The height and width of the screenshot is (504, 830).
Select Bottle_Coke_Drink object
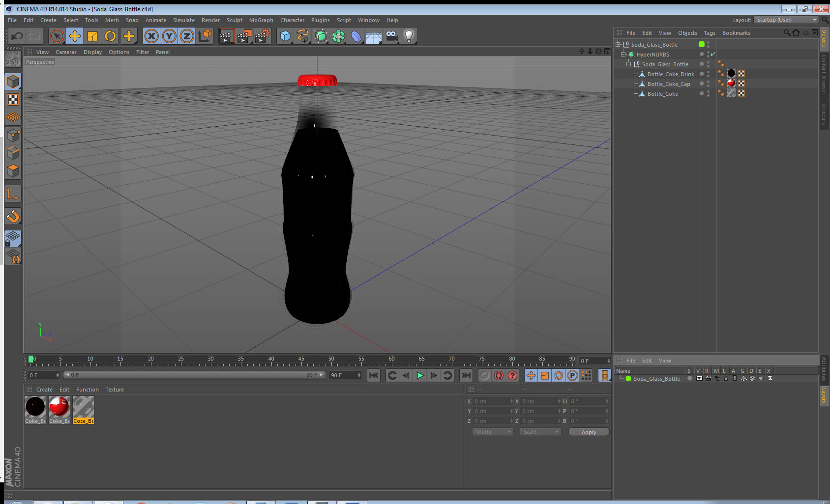pos(671,74)
